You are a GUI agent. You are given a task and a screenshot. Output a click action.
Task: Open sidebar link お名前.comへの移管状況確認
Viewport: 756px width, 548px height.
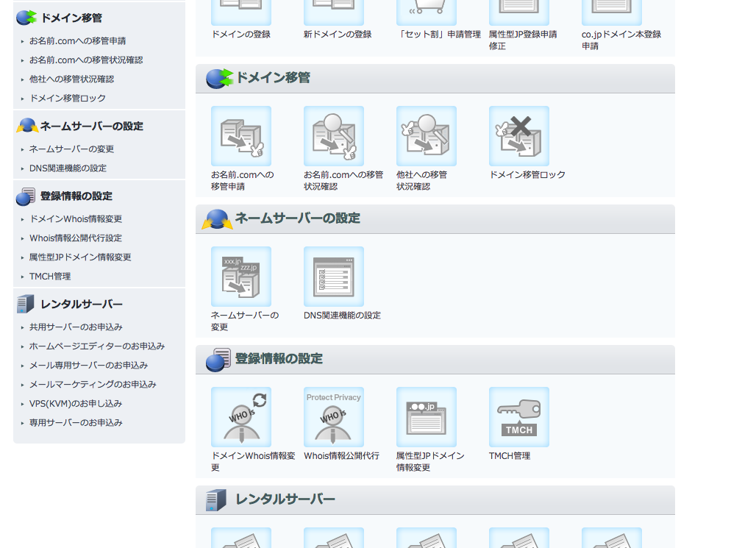[x=86, y=60]
